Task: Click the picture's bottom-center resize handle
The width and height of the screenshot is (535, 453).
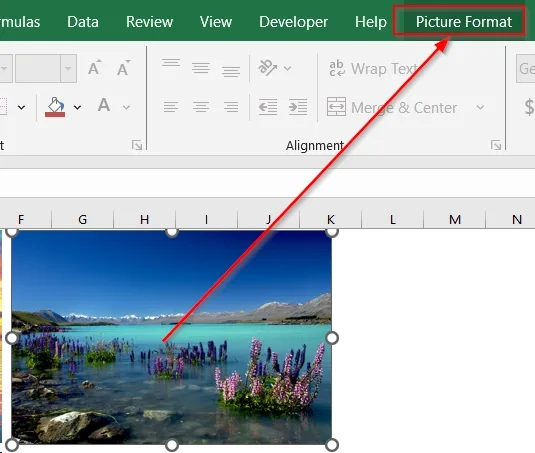Action: [172, 445]
